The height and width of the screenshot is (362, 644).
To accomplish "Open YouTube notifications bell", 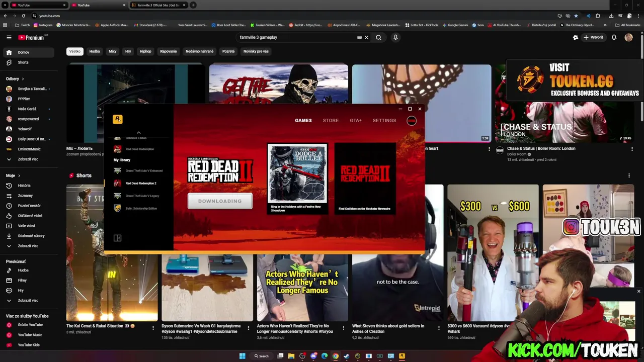I will click(x=614, y=37).
